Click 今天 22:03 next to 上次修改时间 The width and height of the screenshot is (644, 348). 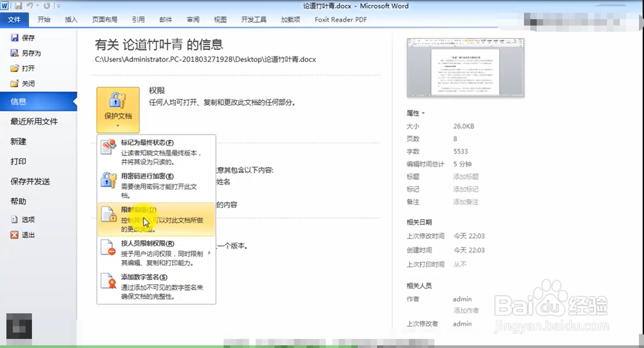469,236
